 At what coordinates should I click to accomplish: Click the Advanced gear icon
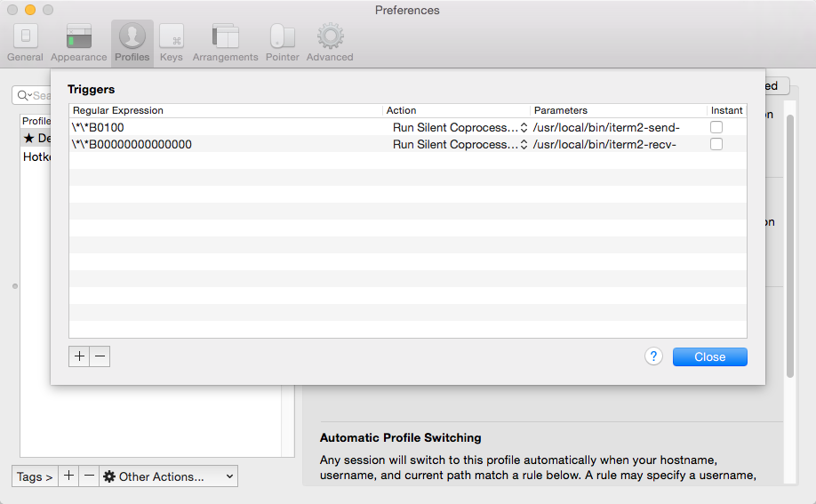[x=330, y=43]
